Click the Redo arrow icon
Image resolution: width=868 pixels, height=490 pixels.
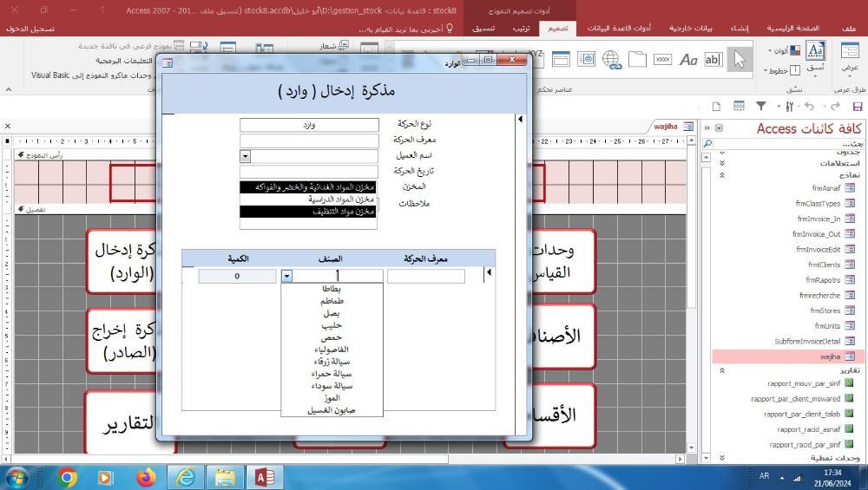point(835,106)
